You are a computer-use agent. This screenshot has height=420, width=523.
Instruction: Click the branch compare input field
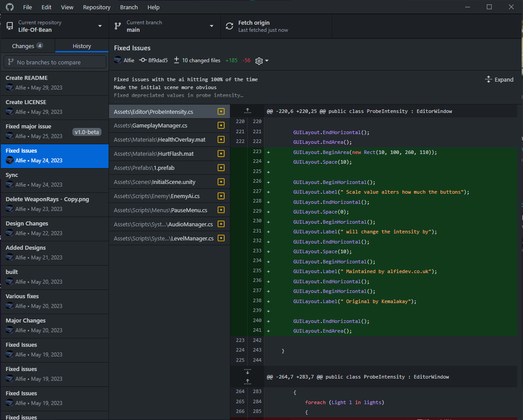(55, 62)
